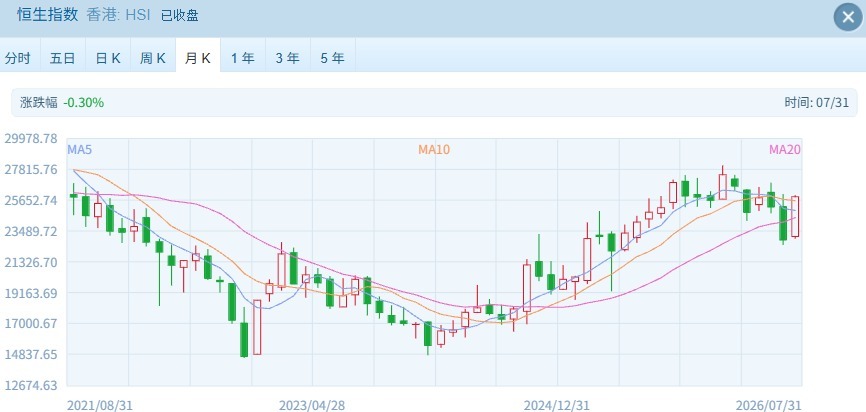Click the 香港: HSI market label
This screenshot has width=866, height=412.
tap(118, 15)
